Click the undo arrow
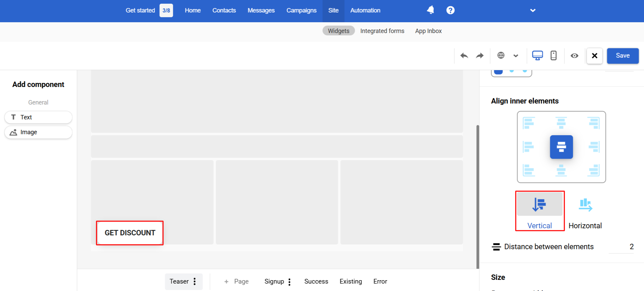This screenshot has height=291, width=644. (x=464, y=56)
